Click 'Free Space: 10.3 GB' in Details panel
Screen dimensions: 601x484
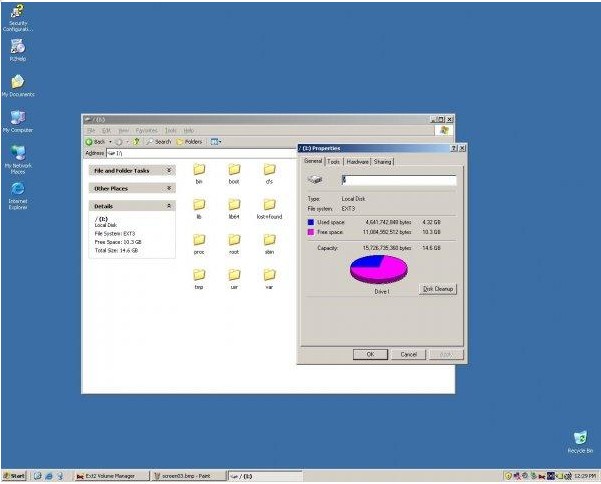tap(118, 242)
